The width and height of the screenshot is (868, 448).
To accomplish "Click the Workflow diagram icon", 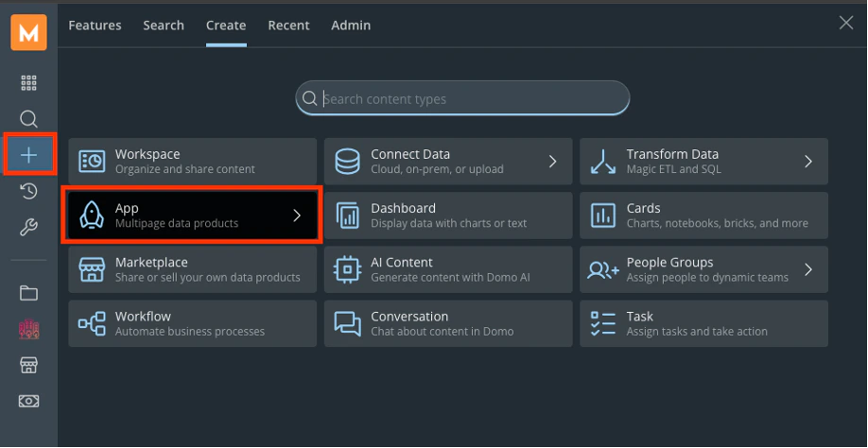I will (x=92, y=323).
